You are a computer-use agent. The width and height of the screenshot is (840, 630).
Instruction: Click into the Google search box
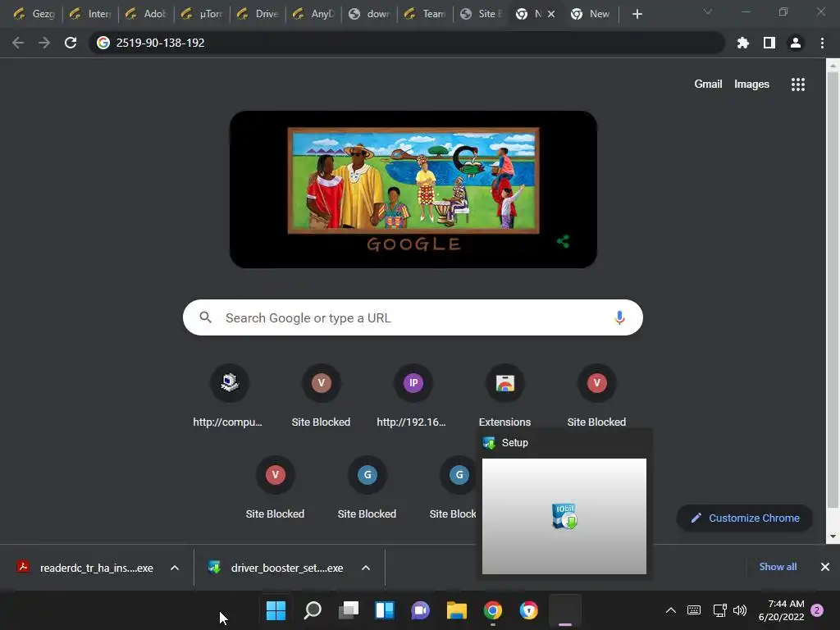pos(413,317)
